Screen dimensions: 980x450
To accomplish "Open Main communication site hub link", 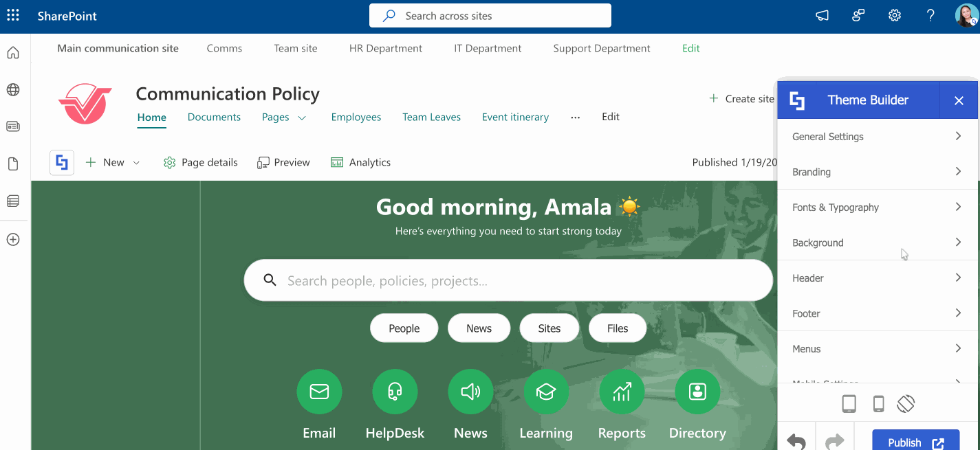I will click(118, 49).
